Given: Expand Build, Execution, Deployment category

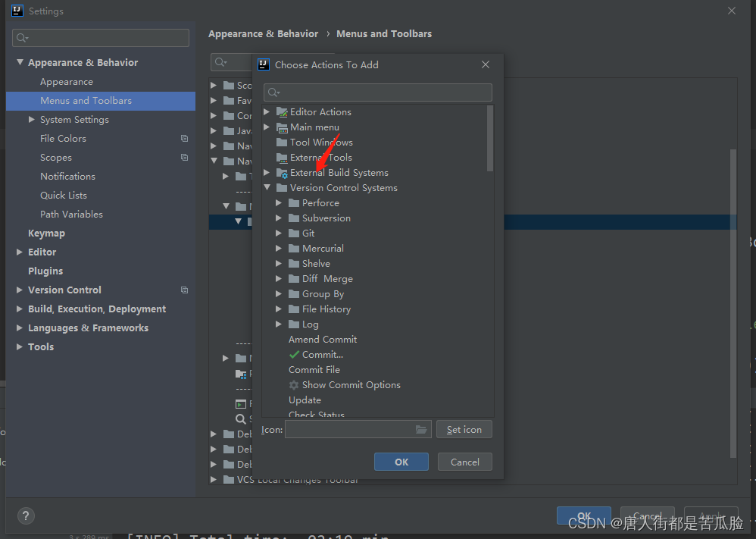Looking at the screenshot, I should (x=19, y=309).
